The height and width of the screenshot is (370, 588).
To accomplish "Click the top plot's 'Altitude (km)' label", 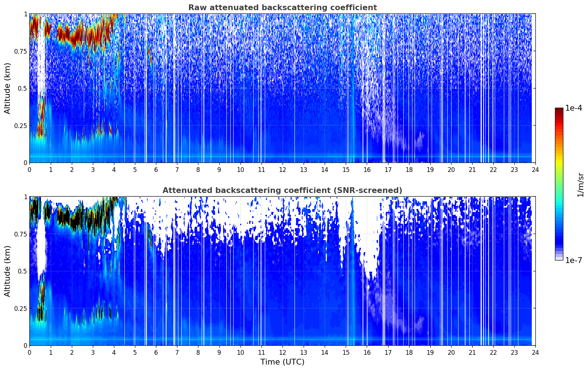I will [x=7, y=88].
